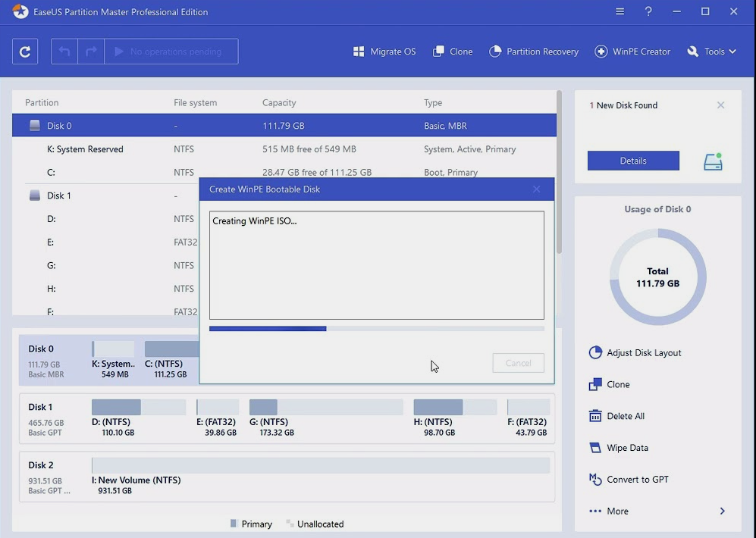Viewport: 756px width, 538px height.
Task: Click the 515 MB free of 549 MB cell
Action: click(309, 149)
